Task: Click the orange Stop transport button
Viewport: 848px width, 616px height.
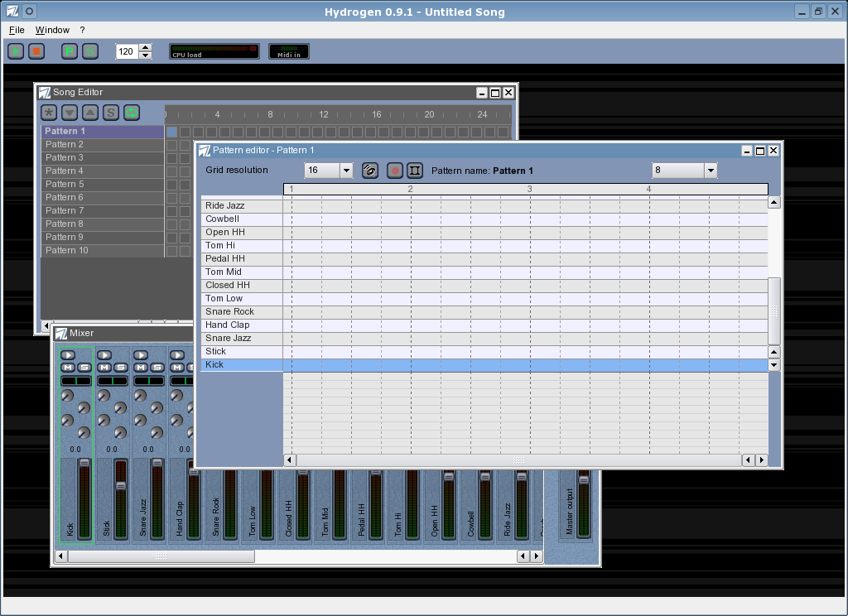Action: pyautogui.click(x=36, y=51)
